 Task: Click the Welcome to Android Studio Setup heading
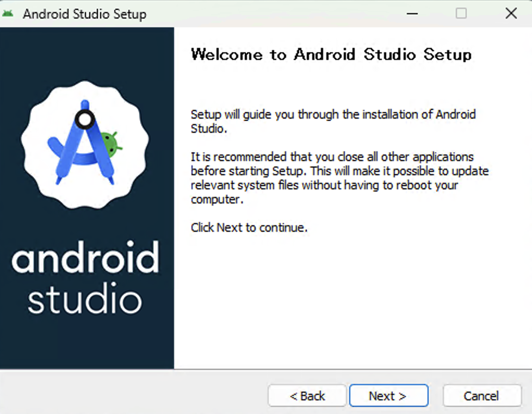tap(331, 54)
